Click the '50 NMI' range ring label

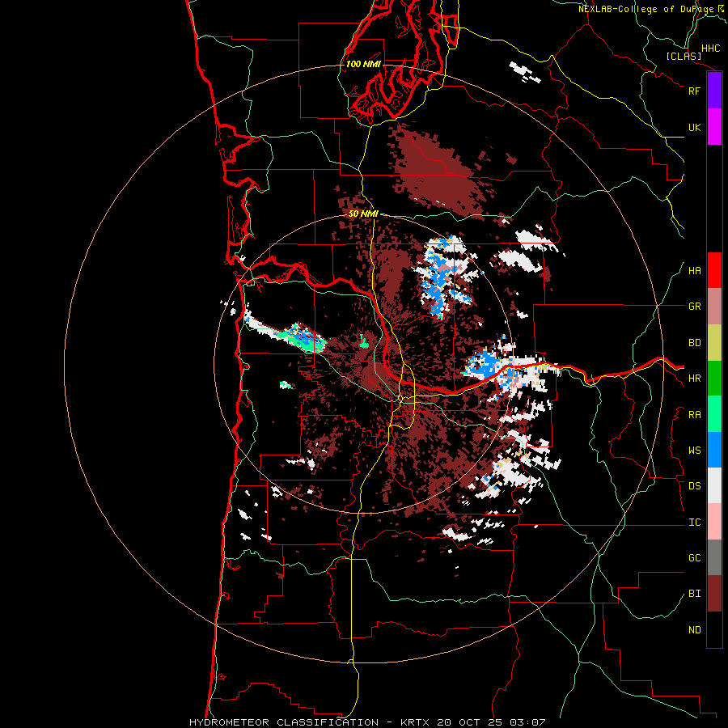tap(363, 214)
